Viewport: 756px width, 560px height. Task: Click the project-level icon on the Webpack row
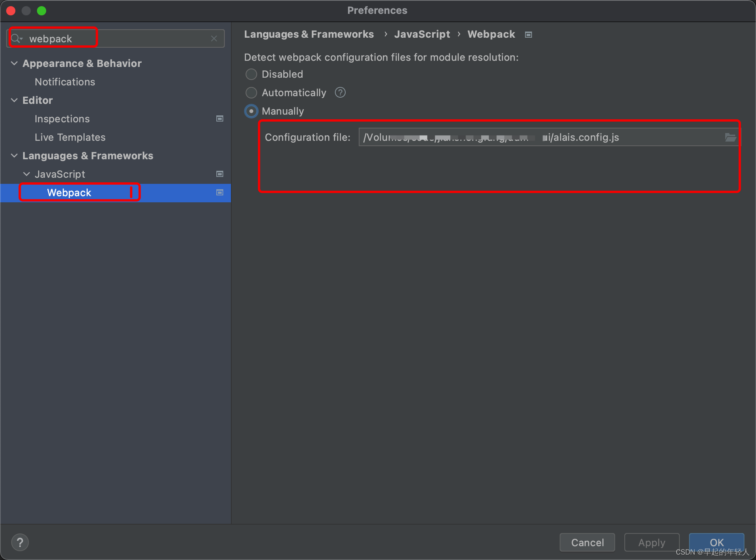[220, 192]
